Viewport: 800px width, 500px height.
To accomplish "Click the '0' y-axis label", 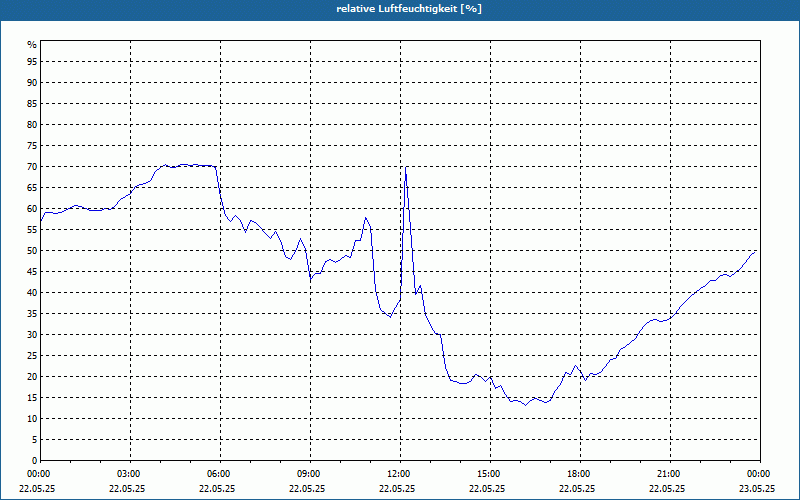I will pos(35,461).
